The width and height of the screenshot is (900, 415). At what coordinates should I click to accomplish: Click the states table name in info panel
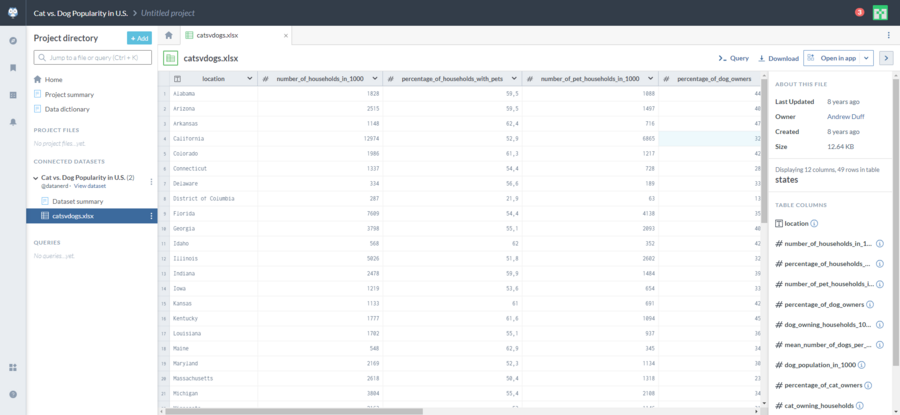pos(786,180)
